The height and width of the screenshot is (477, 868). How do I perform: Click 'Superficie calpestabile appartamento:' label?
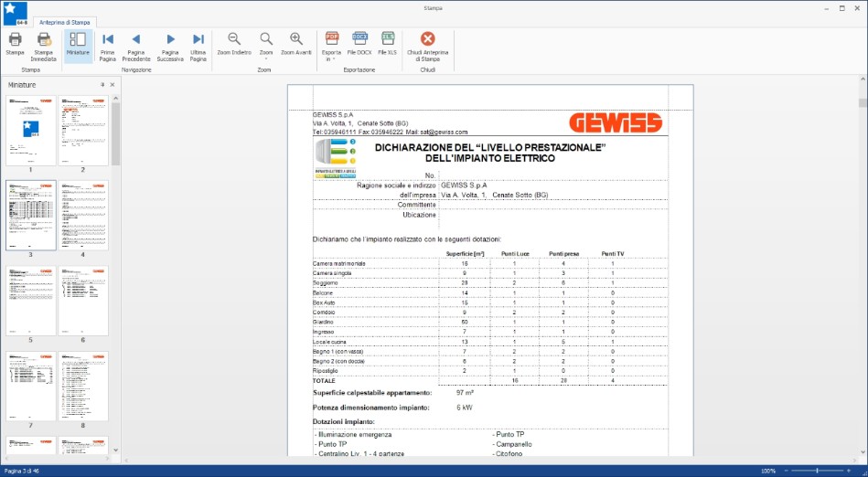pos(372,393)
